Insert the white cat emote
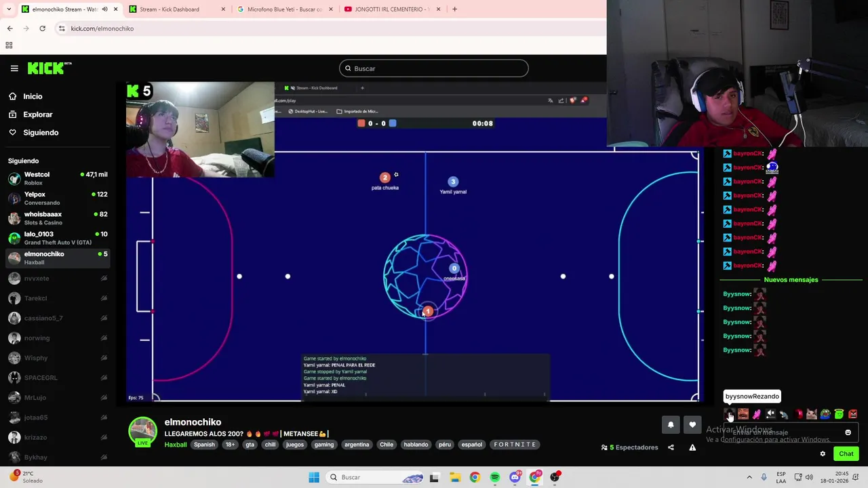This screenshot has height=488, width=868. point(812,413)
